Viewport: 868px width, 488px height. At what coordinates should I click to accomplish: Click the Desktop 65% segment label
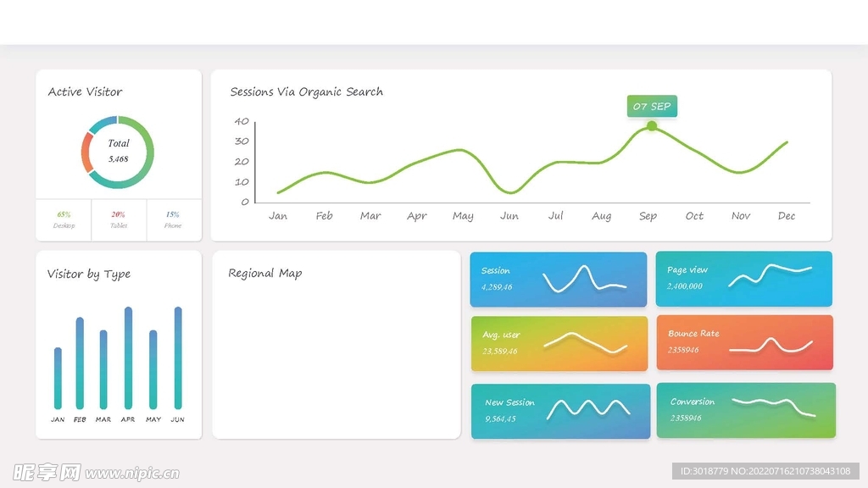pyautogui.click(x=64, y=219)
